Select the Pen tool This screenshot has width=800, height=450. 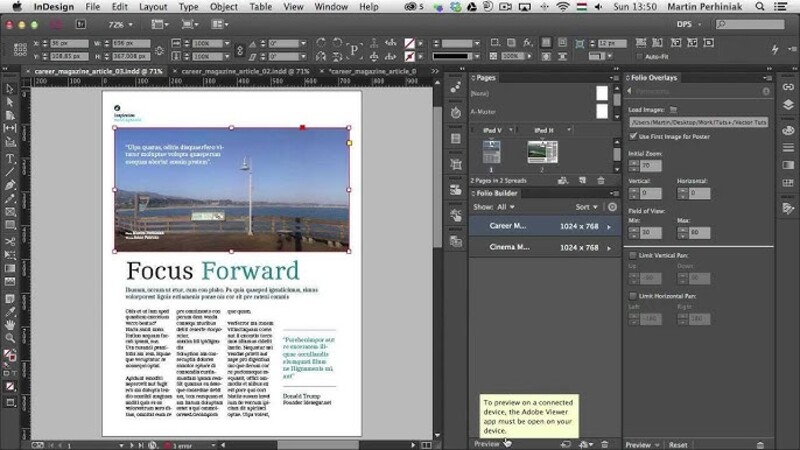(10, 185)
